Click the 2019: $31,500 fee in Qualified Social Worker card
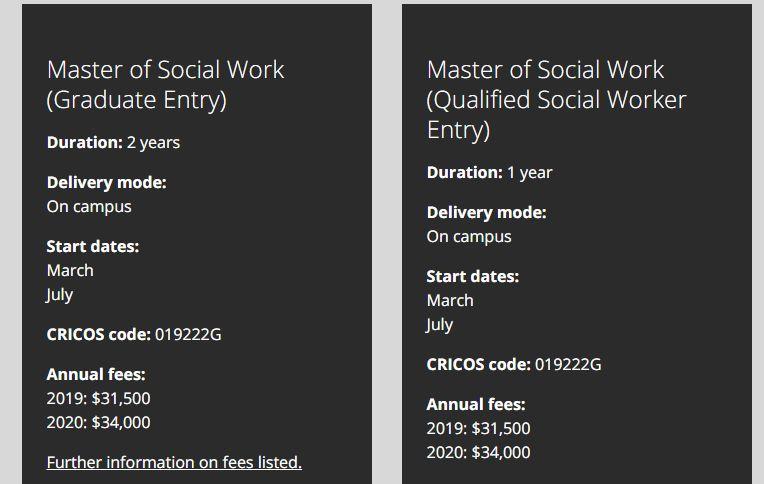764x484 pixels. pyautogui.click(x=478, y=428)
